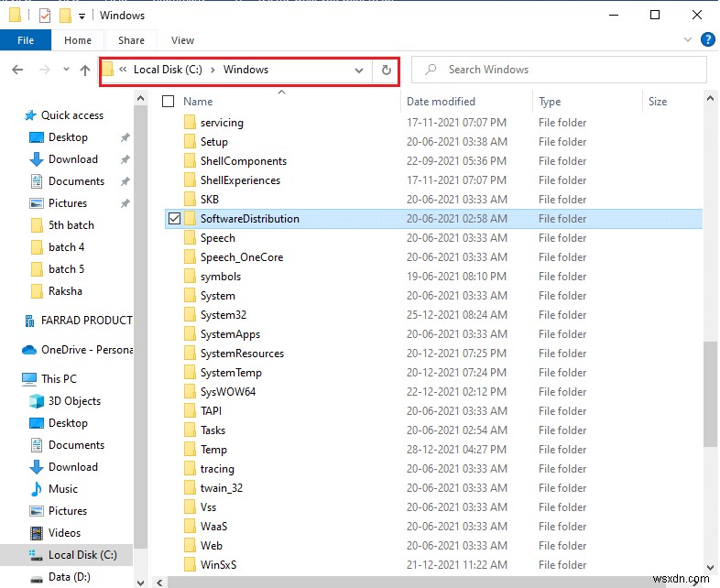Go back with the Back arrow
Image resolution: width=720 pixels, height=588 pixels.
click(x=17, y=70)
